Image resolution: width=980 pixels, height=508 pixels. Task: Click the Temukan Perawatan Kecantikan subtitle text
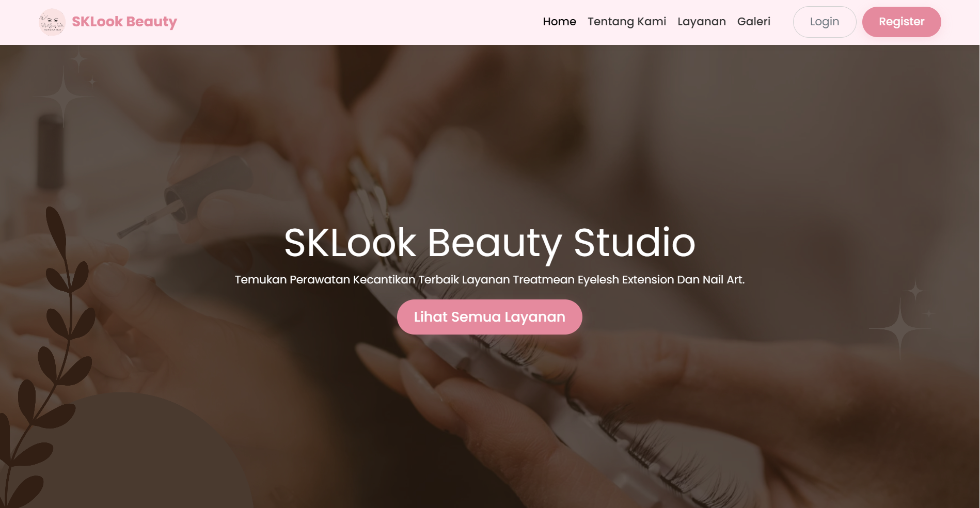point(489,280)
